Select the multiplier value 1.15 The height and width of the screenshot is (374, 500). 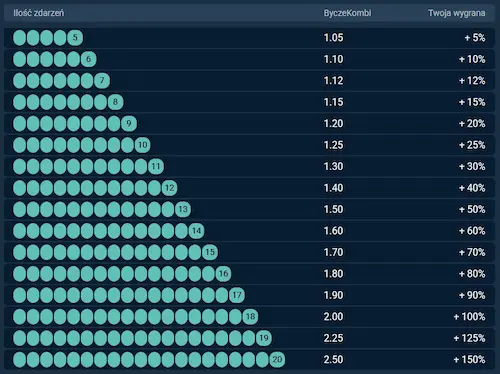click(333, 102)
